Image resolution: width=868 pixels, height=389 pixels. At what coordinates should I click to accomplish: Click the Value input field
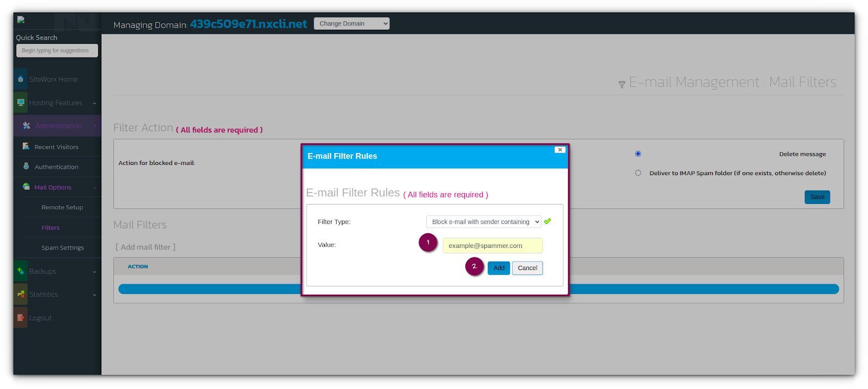(493, 246)
